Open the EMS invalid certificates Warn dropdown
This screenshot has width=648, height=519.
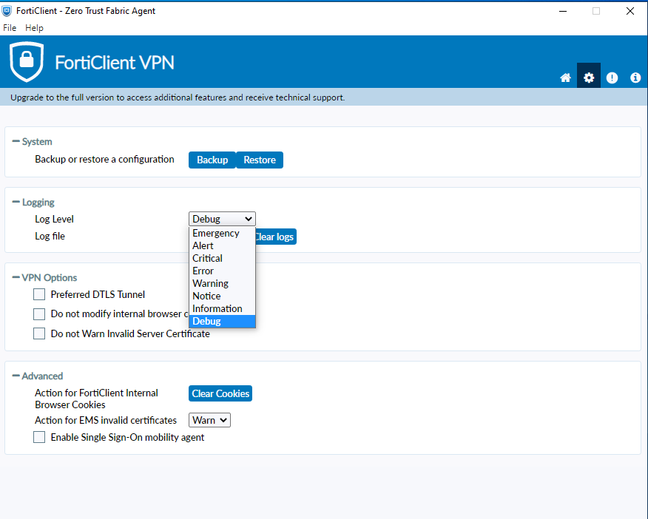(x=210, y=420)
